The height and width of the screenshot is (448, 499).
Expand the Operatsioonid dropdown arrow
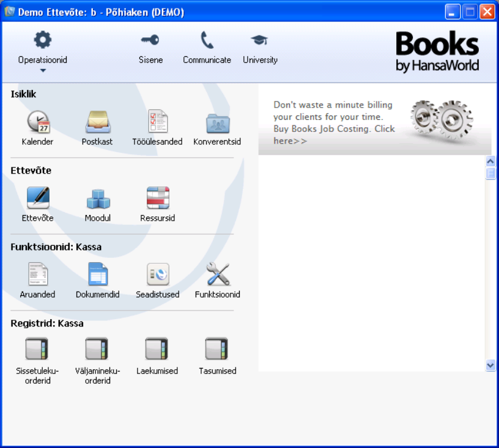tap(43, 70)
